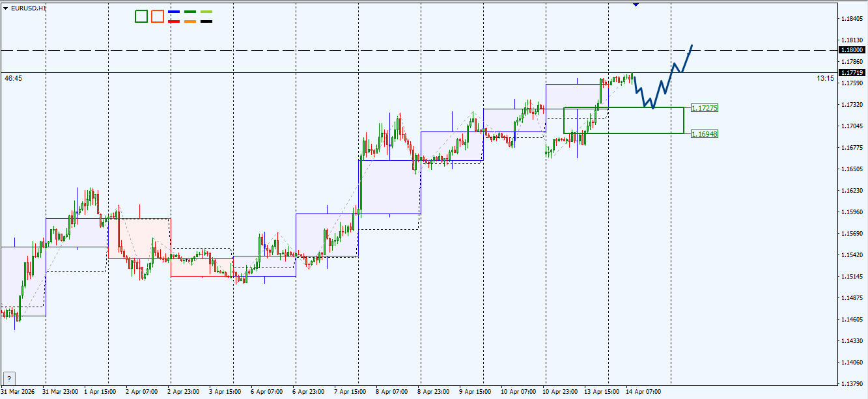Click the 10 Apr 07:00 time label
This screenshot has width=868, height=399.
519,392
